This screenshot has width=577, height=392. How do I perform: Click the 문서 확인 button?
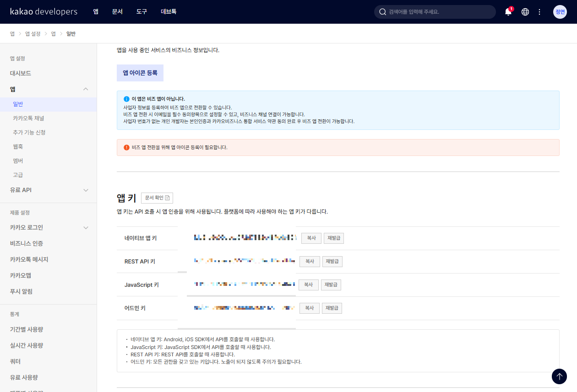(157, 198)
